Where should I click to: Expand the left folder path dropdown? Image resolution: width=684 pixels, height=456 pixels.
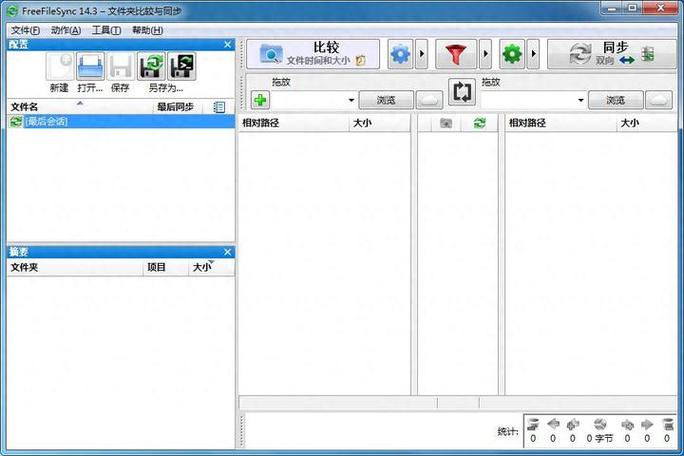pos(351,100)
